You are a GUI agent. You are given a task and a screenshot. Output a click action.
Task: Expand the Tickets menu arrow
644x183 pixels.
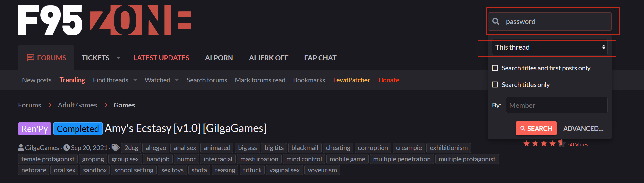click(x=118, y=58)
